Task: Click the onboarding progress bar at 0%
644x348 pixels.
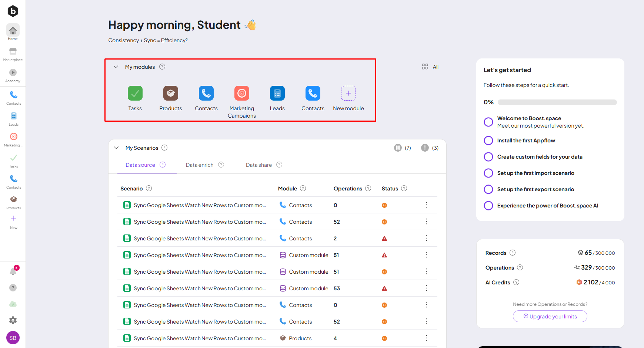Action: [557, 102]
